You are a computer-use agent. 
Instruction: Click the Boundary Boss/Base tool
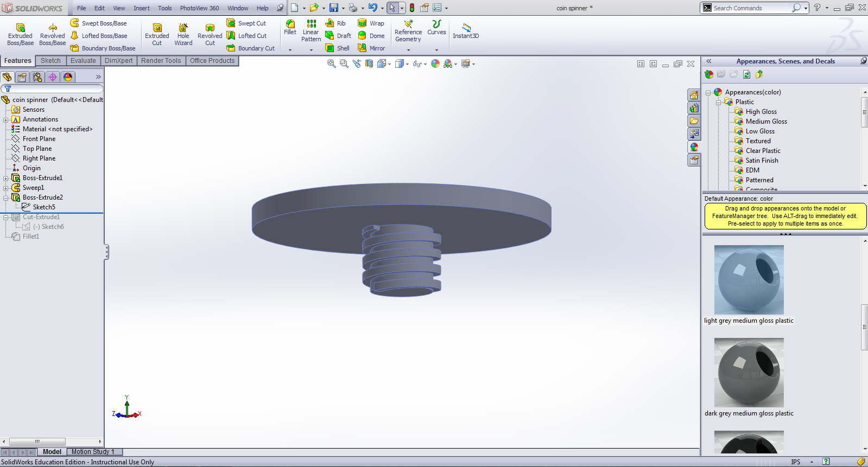click(x=103, y=48)
